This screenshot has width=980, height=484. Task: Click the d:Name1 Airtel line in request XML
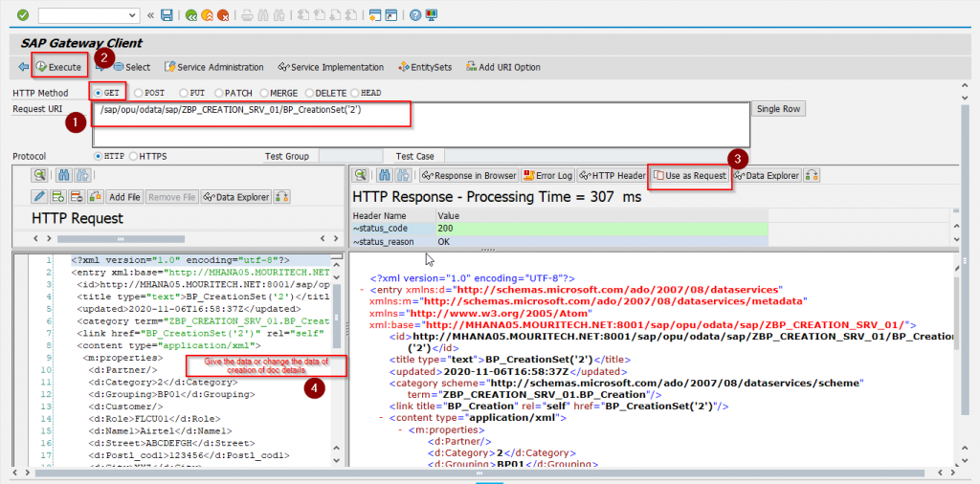160,431
